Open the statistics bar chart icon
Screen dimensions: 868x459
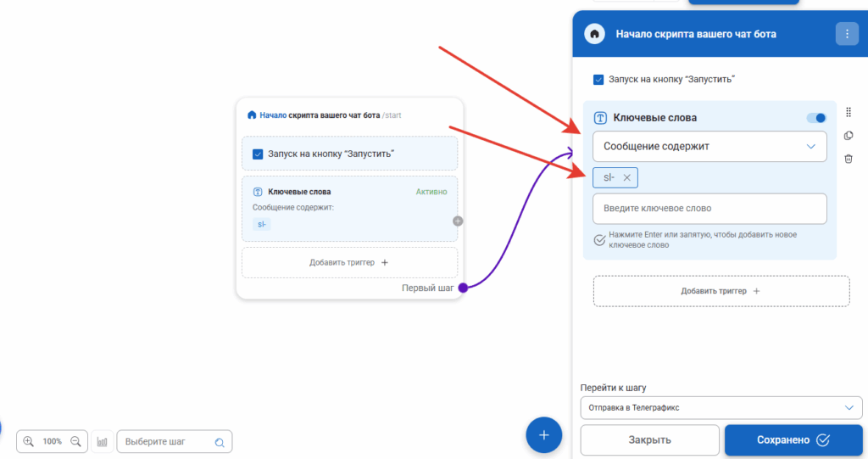click(x=103, y=441)
